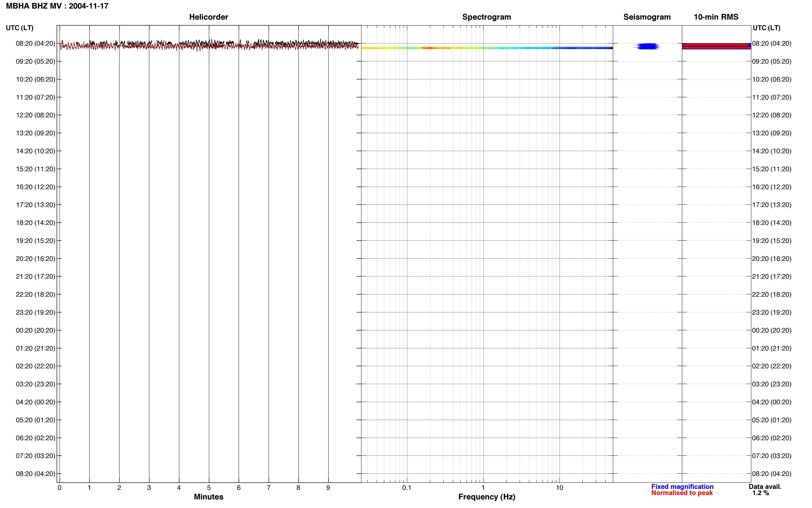Click the left '22:20 (18:20)' time label

coord(36,294)
